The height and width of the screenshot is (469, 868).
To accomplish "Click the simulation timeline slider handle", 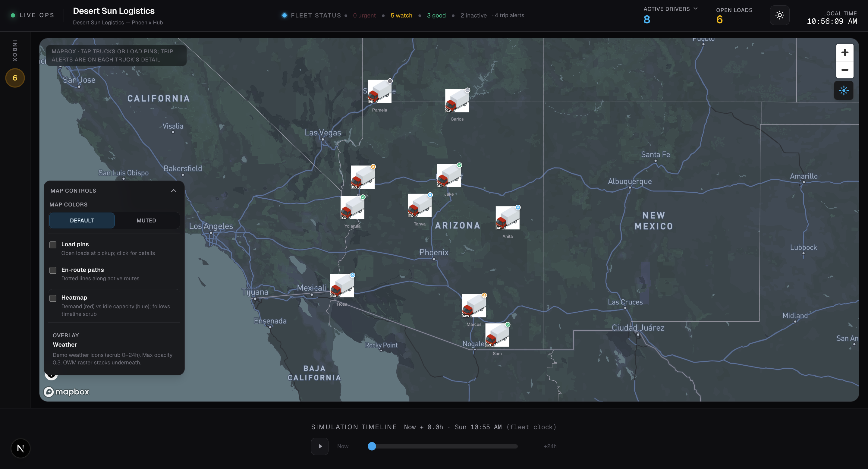I will (x=372, y=446).
